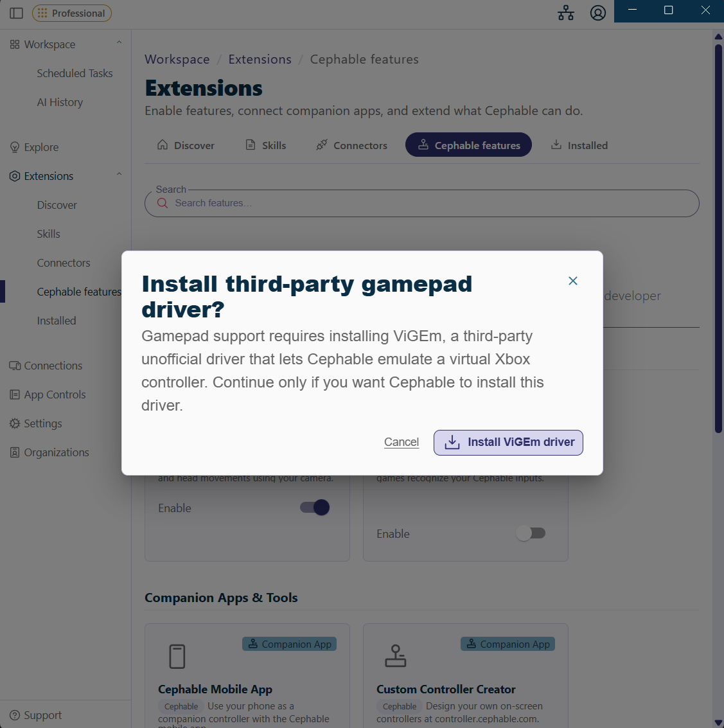Viewport: 724px width, 728px height.
Task: Click the Search features input field
Action: (x=421, y=203)
